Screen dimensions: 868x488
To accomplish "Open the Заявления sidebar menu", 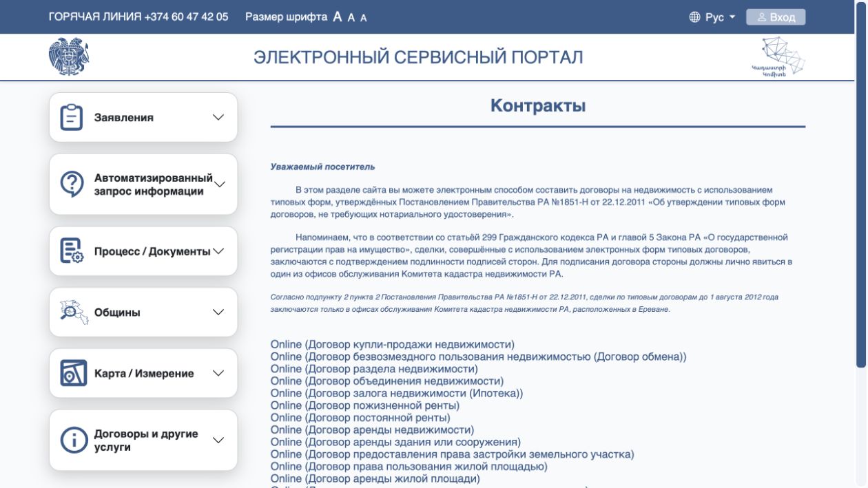I will [143, 117].
